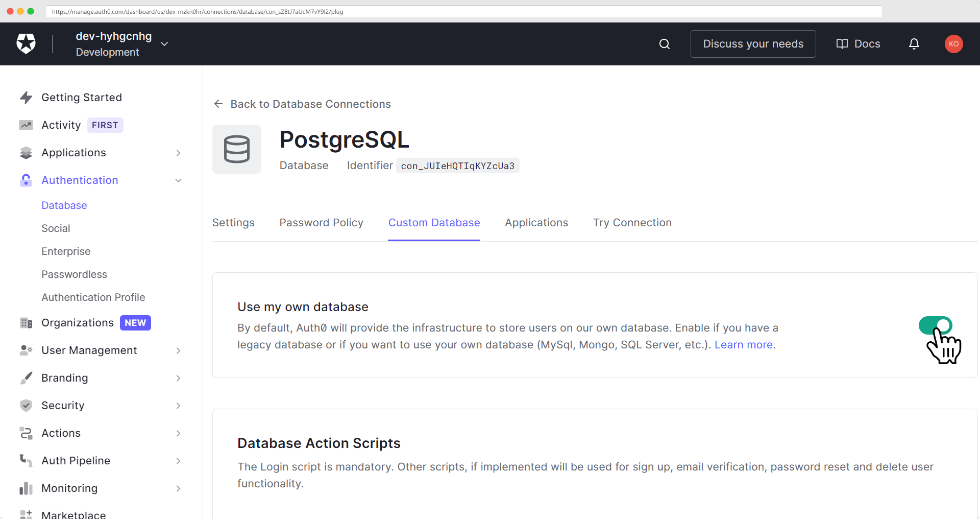
Task: Click the NEW badge beside Organizations
Action: tap(135, 323)
